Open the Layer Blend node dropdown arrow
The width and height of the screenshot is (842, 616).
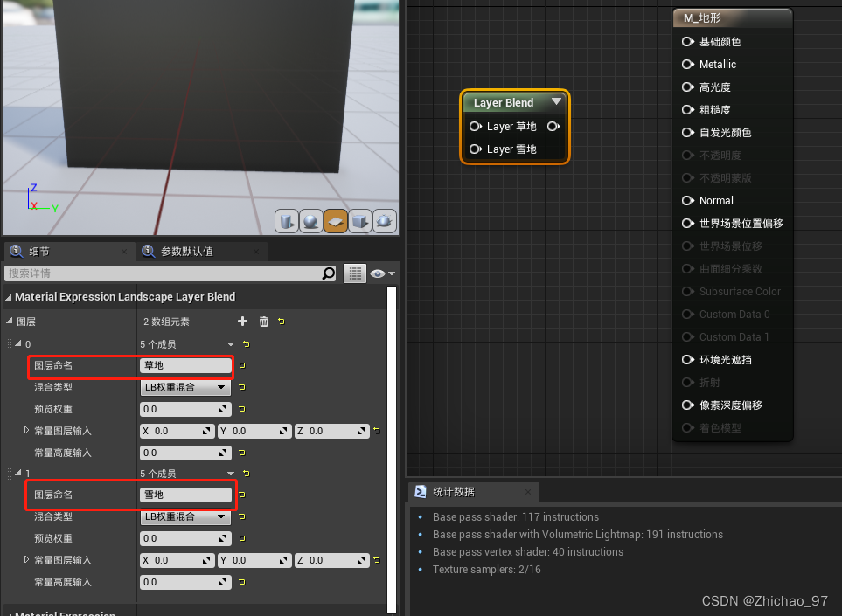click(557, 102)
